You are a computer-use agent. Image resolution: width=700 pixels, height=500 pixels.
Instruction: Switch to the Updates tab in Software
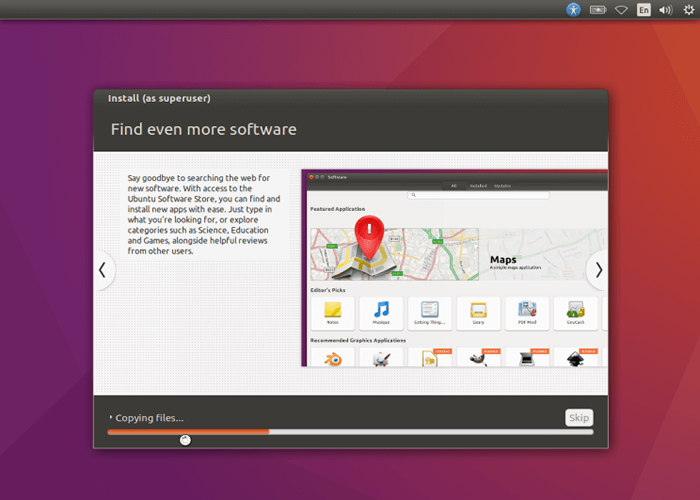point(502,186)
